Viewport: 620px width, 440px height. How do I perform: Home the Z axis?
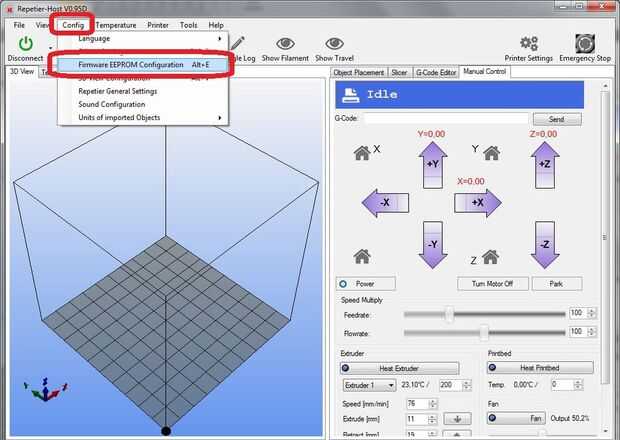pyautogui.click(x=491, y=257)
